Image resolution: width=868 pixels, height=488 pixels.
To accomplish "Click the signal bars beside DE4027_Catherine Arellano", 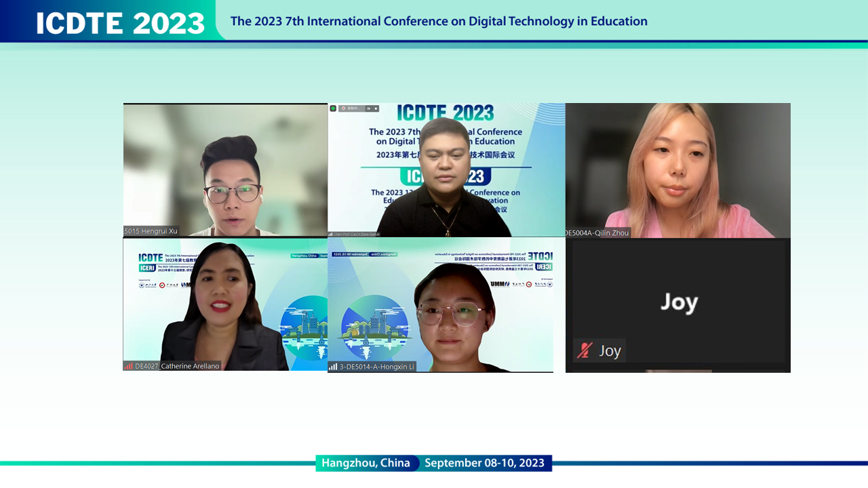I will click(129, 366).
